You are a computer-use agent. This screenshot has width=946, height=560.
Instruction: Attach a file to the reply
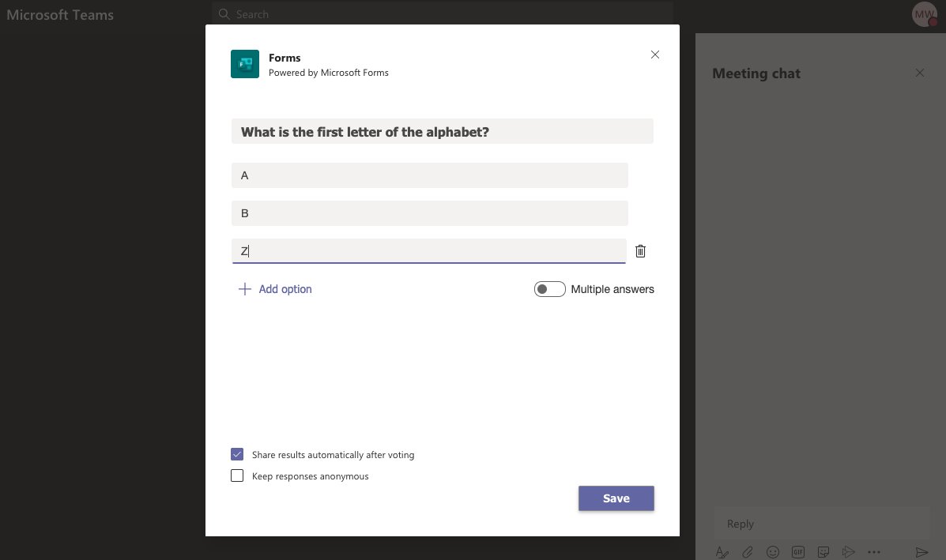coord(748,551)
